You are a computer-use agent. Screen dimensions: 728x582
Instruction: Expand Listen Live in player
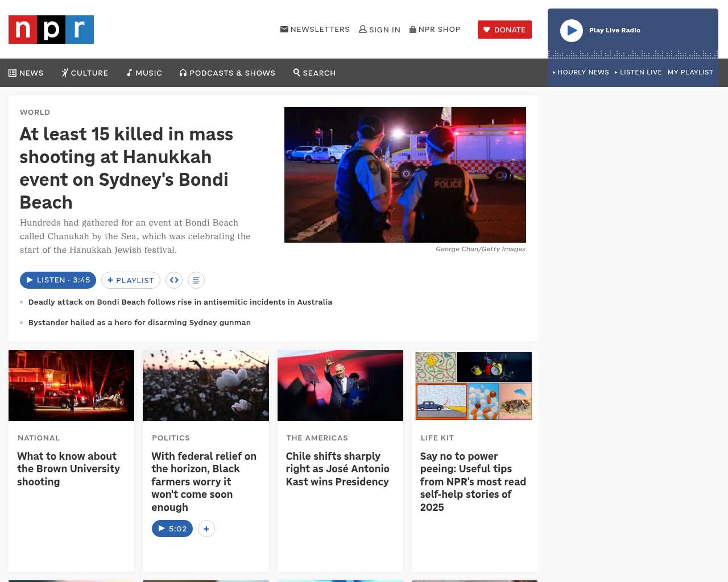tap(638, 72)
